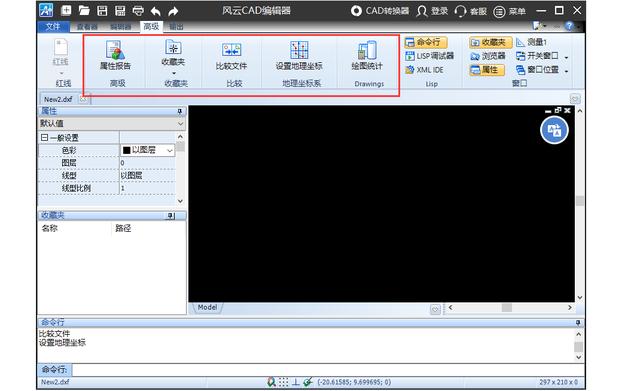Save the drawing with the floppy disk icon
Viewport: 640px width, 391px height.
[x=102, y=10]
